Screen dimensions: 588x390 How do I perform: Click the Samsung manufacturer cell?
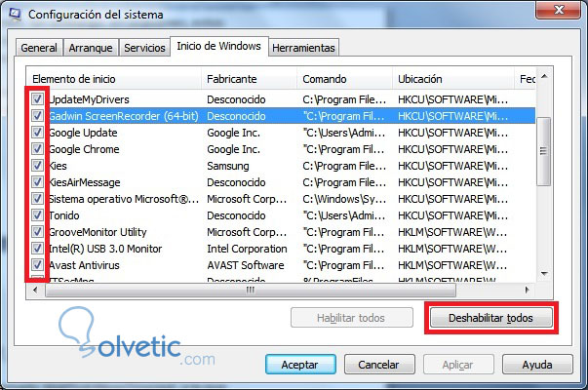pyautogui.click(x=228, y=166)
